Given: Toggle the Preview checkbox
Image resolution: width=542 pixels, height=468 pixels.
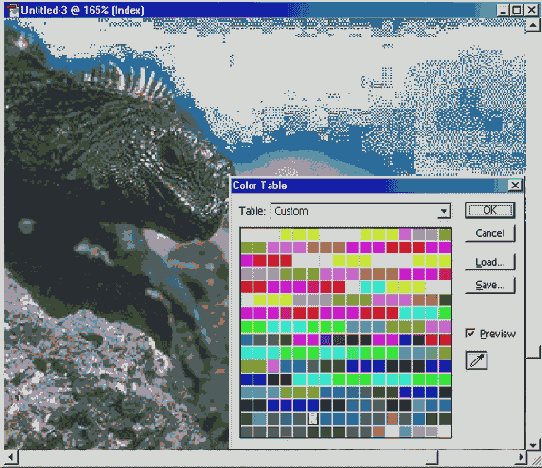Looking at the screenshot, I should (470, 333).
